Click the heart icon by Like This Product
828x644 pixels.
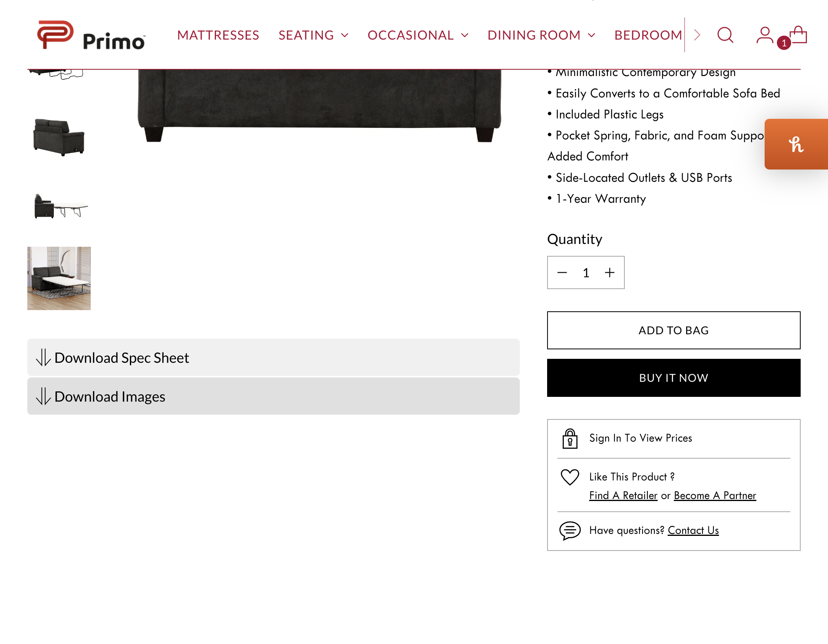coord(570,477)
